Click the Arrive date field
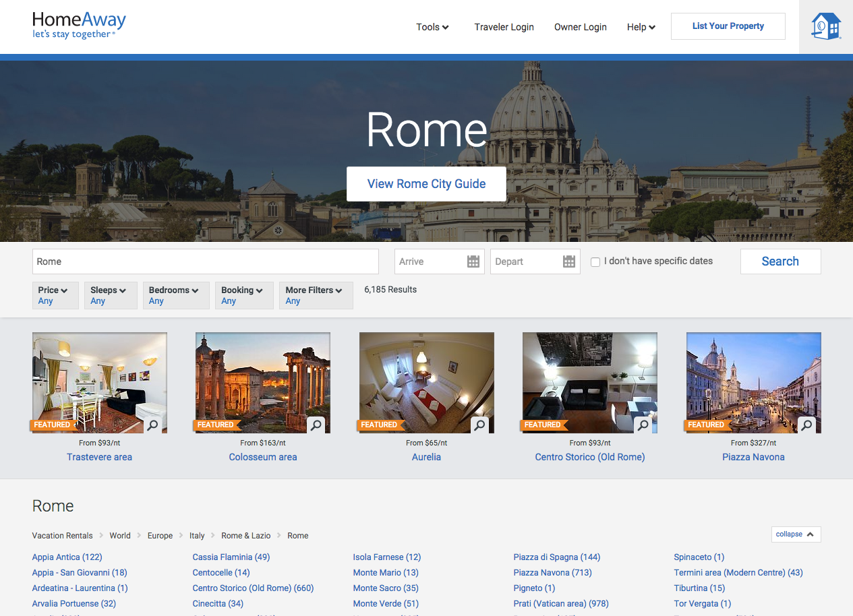This screenshot has width=853, height=616. (439, 261)
